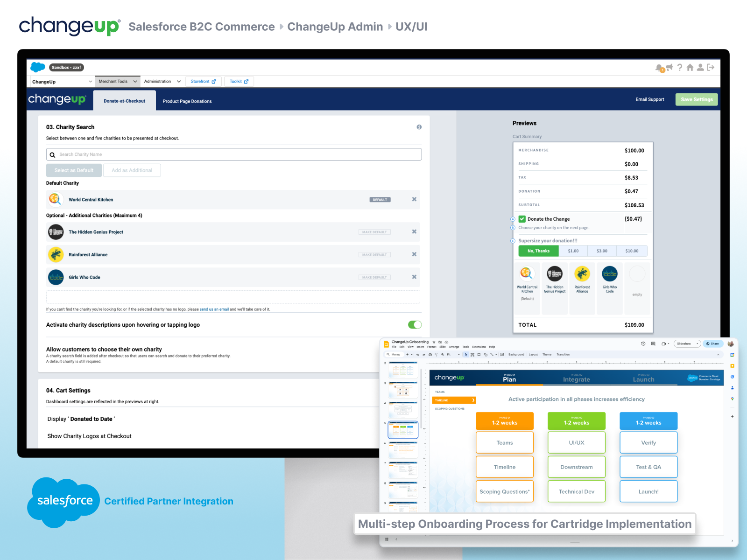Click Save Settings button
The width and height of the screenshot is (747, 560).
point(697,99)
